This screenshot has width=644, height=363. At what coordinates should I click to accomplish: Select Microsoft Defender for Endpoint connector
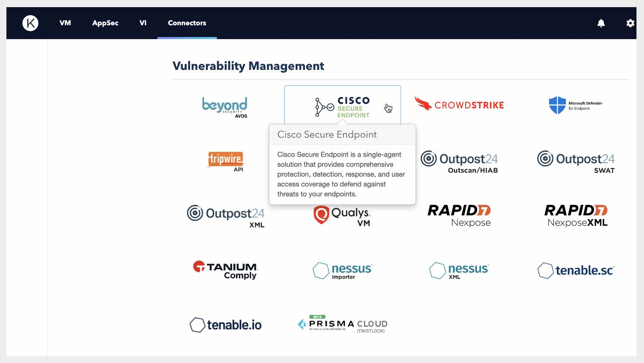tap(575, 105)
